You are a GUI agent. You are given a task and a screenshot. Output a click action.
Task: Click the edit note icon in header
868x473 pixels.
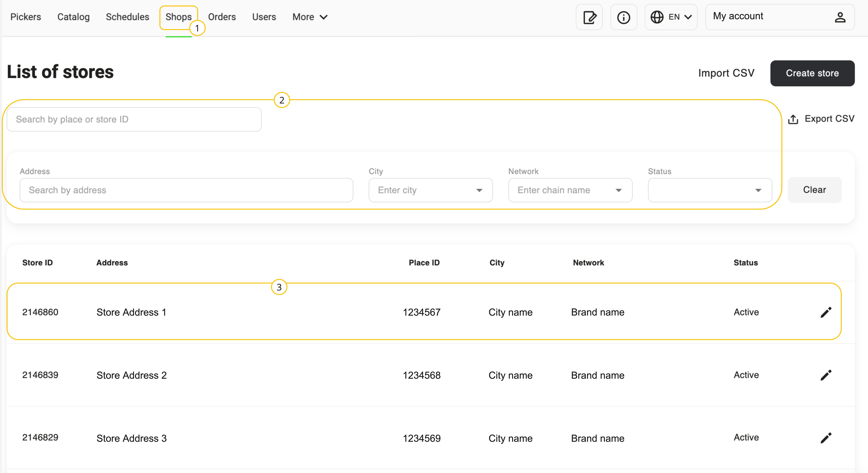tap(589, 17)
